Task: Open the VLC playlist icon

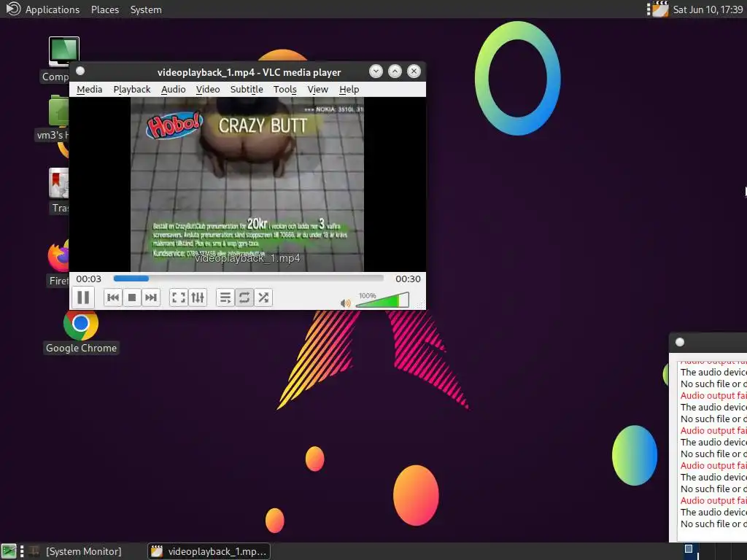Action: point(225,297)
